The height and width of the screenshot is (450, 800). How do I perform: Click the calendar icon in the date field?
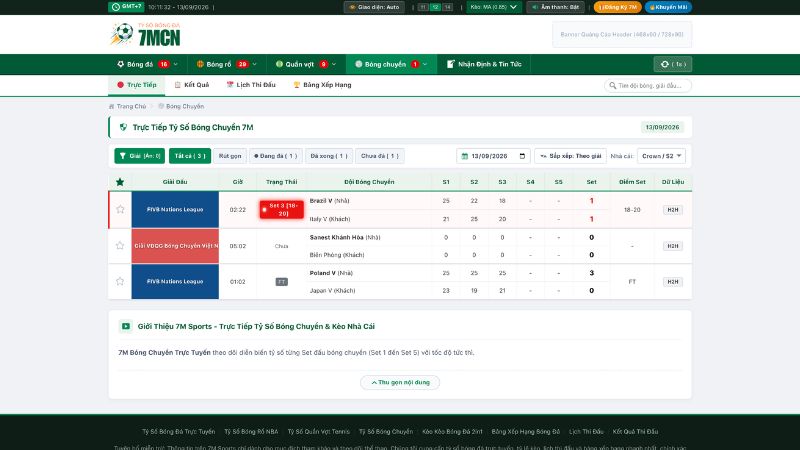(x=522, y=156)
